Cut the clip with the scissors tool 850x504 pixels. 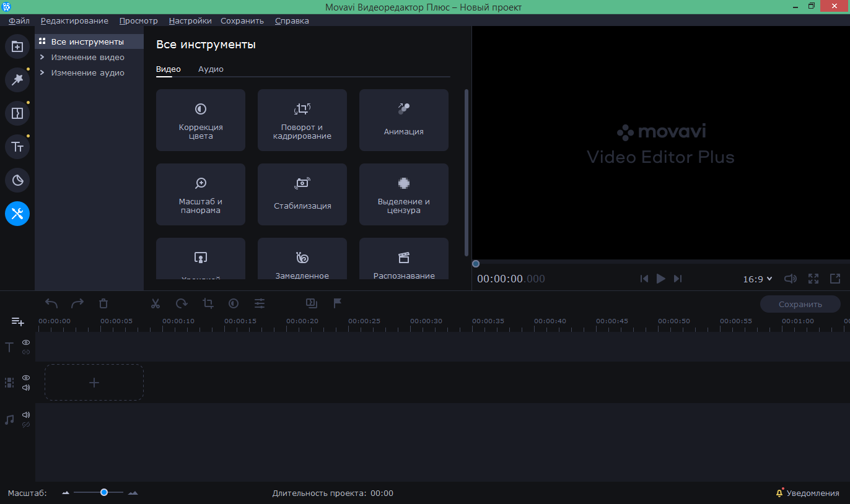(x=156, y=303)
